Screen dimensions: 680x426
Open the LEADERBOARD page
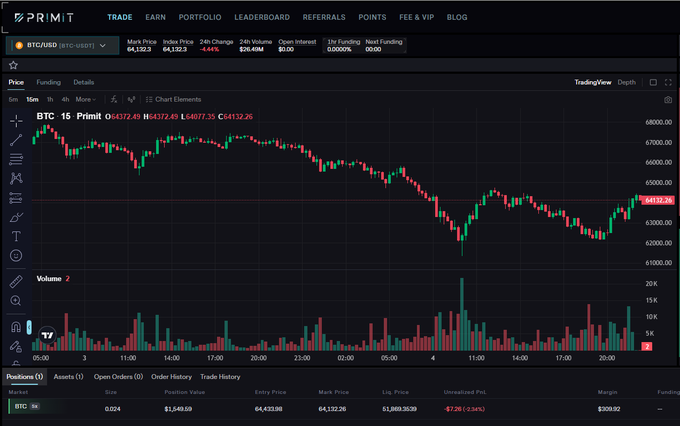coord(262,17)
